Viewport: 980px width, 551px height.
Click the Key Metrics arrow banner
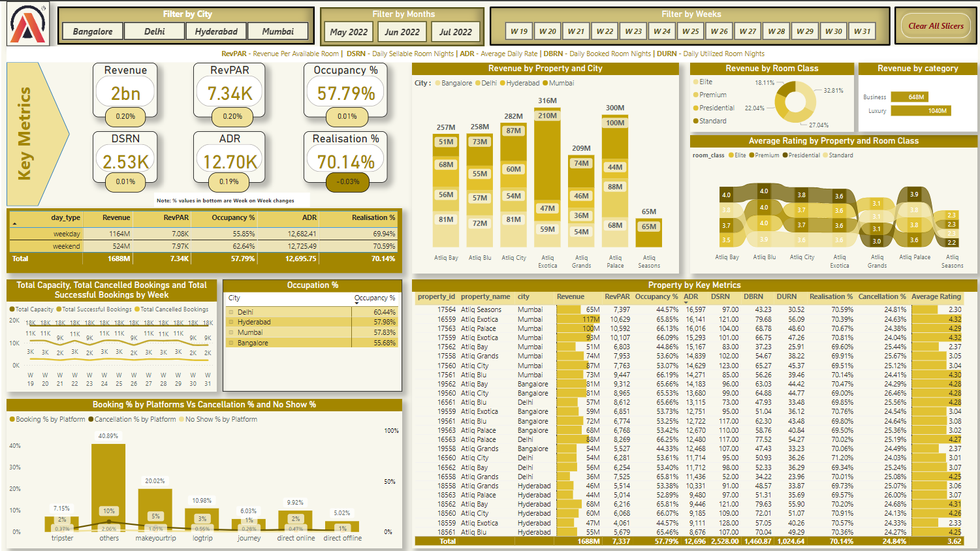click(36, 134)
